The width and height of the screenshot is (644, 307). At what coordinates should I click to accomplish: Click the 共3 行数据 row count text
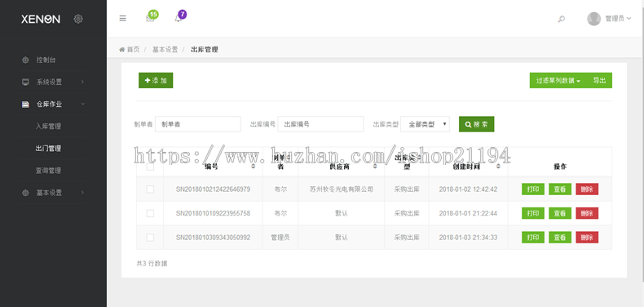coord(152,264)
